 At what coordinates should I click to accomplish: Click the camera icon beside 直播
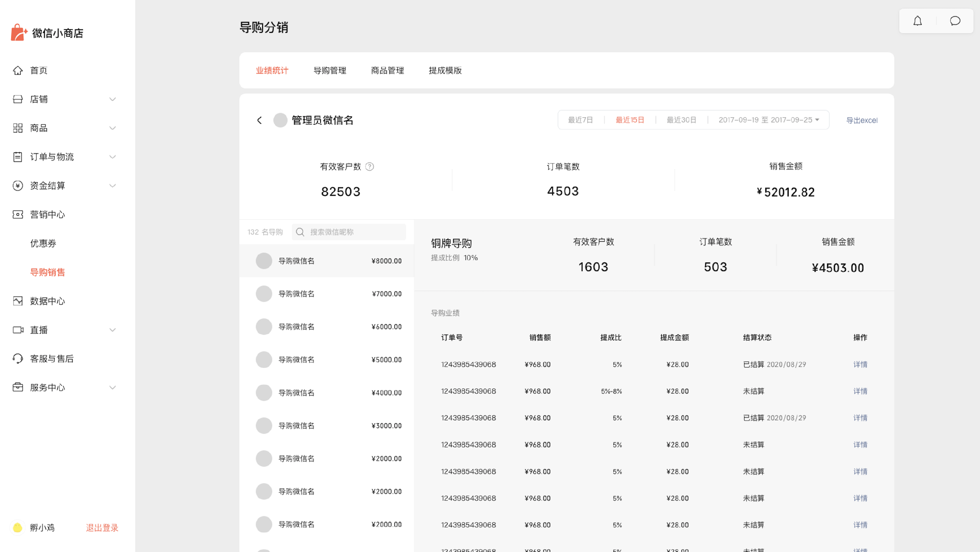[x=18, y=330]
